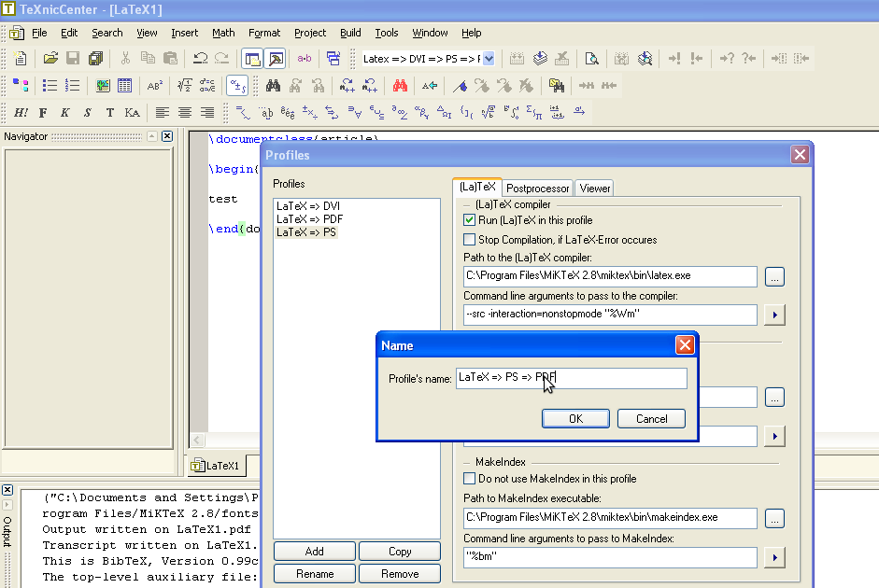This screenshot has height=588, width=879.
Task: Enable Stop Compilation if LaTeX-Error occures
Action: [469, 240]
